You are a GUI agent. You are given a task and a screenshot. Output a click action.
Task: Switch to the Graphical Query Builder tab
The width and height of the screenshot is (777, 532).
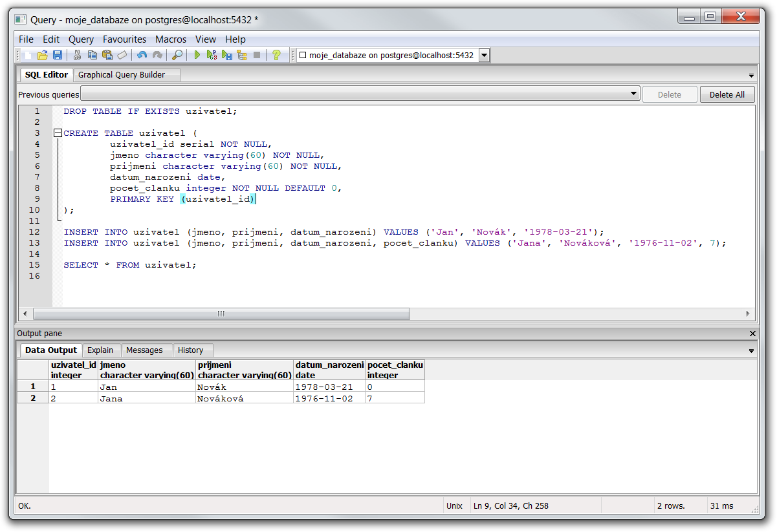point(122,75)
